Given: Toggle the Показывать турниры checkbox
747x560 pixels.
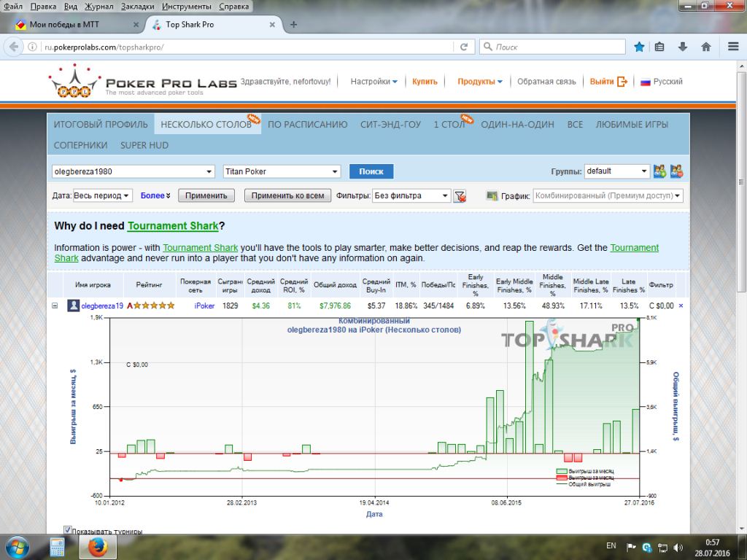Looking at the screenshot, I should 68,530.
